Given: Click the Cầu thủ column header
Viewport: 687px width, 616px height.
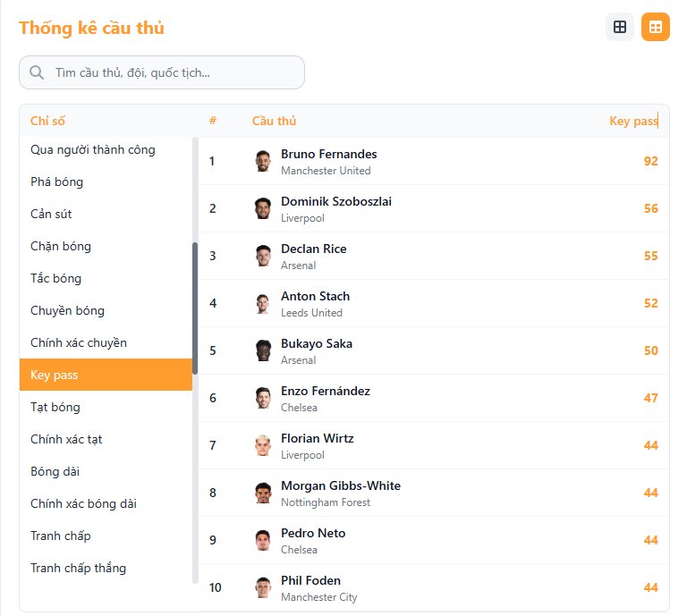Looking at the screenshot, I should tap(274, 121).
